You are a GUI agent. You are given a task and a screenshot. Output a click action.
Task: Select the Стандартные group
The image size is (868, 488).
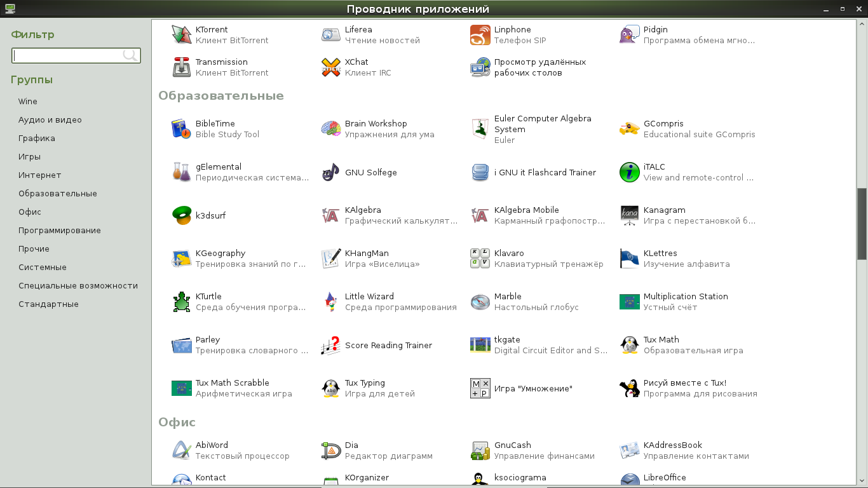click(49, 304)
